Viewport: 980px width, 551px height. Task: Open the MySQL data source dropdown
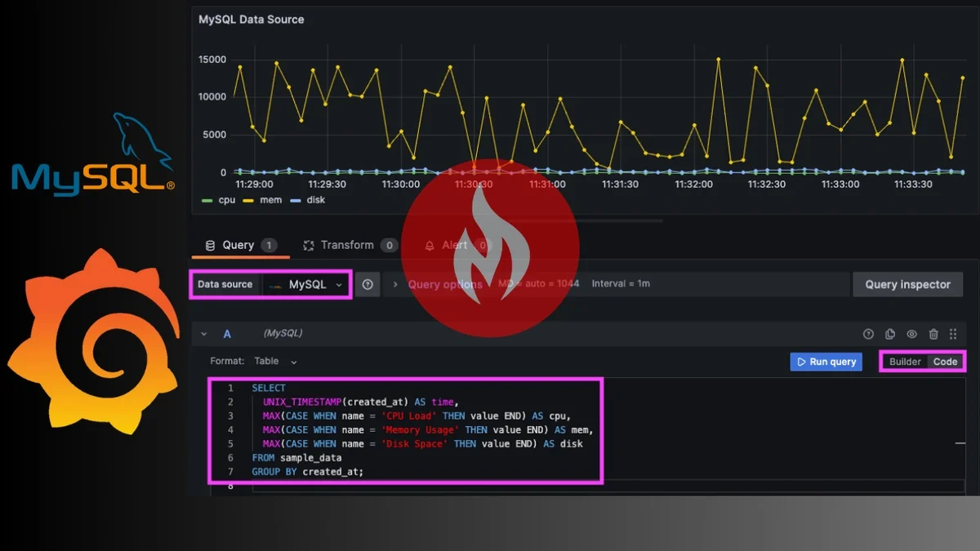click(x=306, y=284)
